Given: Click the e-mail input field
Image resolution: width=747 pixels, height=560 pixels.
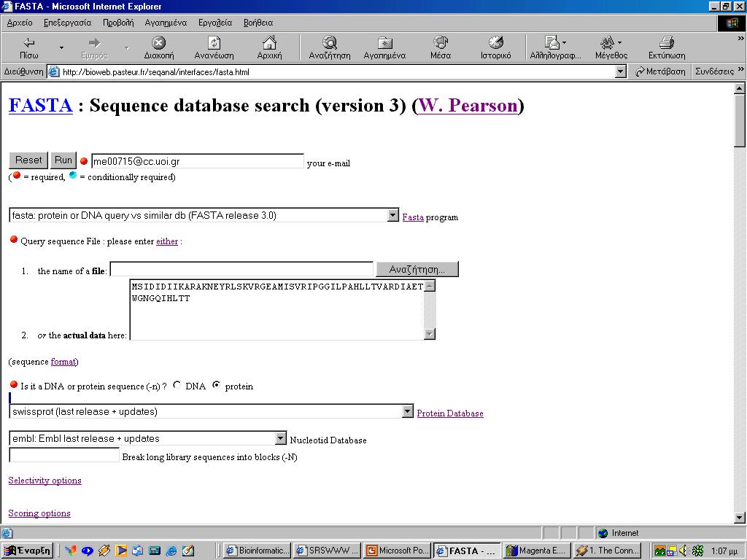Looking at the screenshot, I should [x=197, y=161].
